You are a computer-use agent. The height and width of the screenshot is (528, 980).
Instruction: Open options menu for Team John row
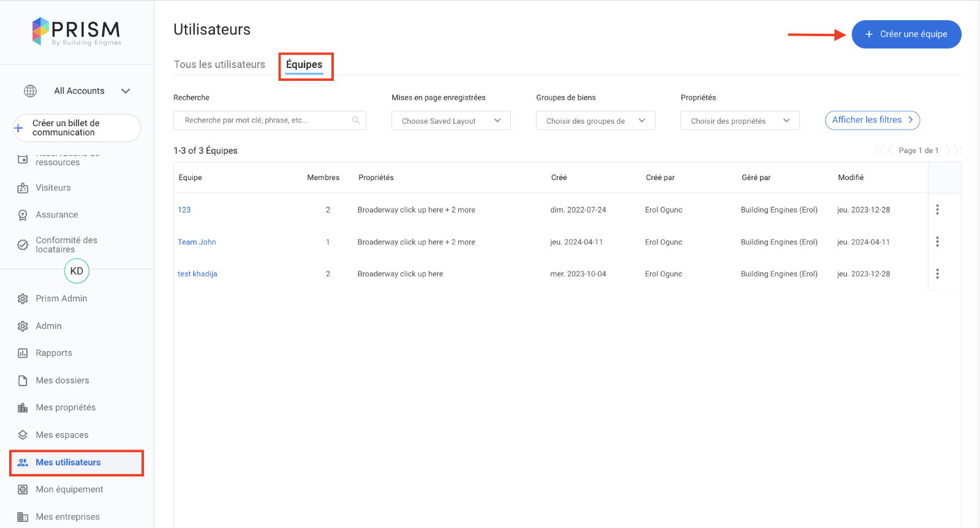pos(937,242)
